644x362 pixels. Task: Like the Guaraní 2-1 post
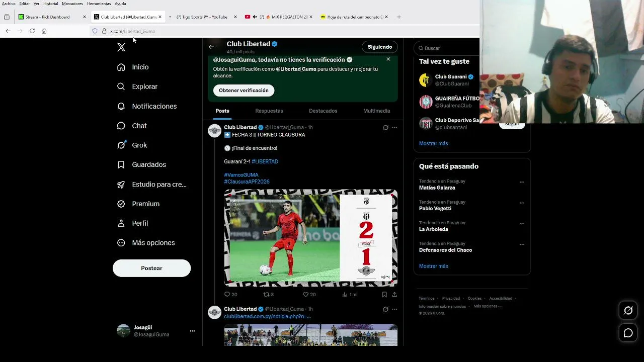(305, 294)
